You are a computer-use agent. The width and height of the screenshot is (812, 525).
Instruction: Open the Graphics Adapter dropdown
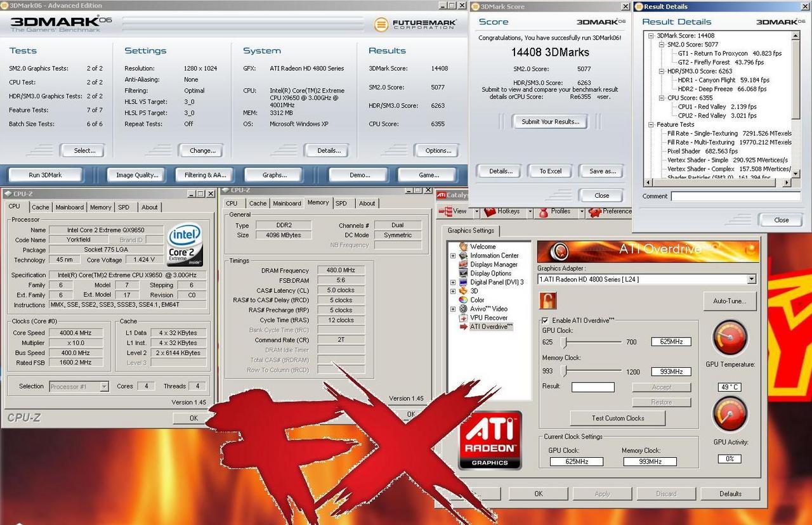point(751,279)
